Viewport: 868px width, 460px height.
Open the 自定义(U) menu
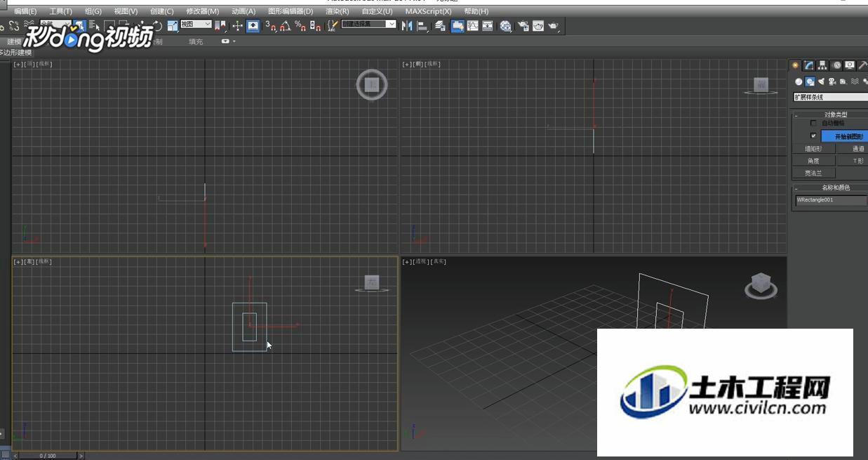(377, 11)
